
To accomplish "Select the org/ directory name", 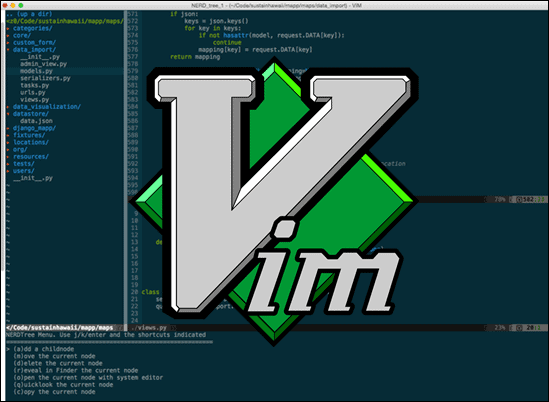I will click(x=20, y=150).
